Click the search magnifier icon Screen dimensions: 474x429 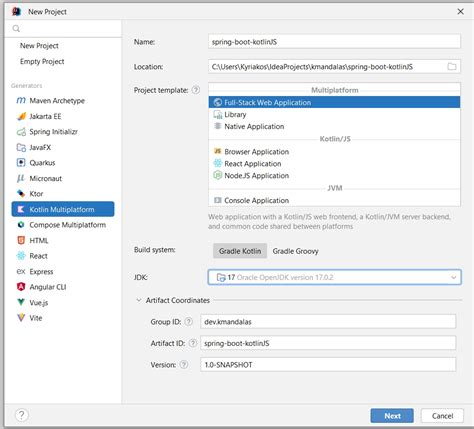16,29
